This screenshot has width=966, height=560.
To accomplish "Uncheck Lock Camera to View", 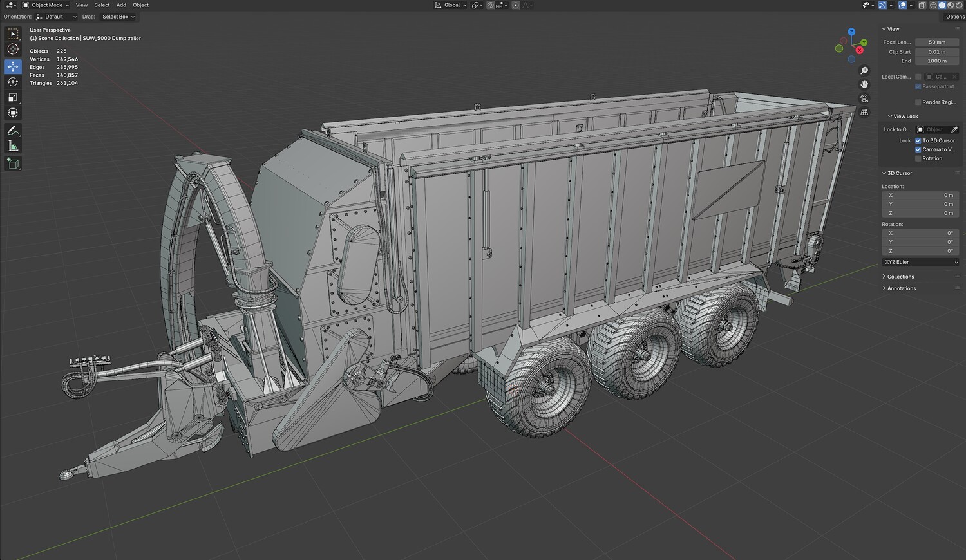I will (x=918, y=149).
